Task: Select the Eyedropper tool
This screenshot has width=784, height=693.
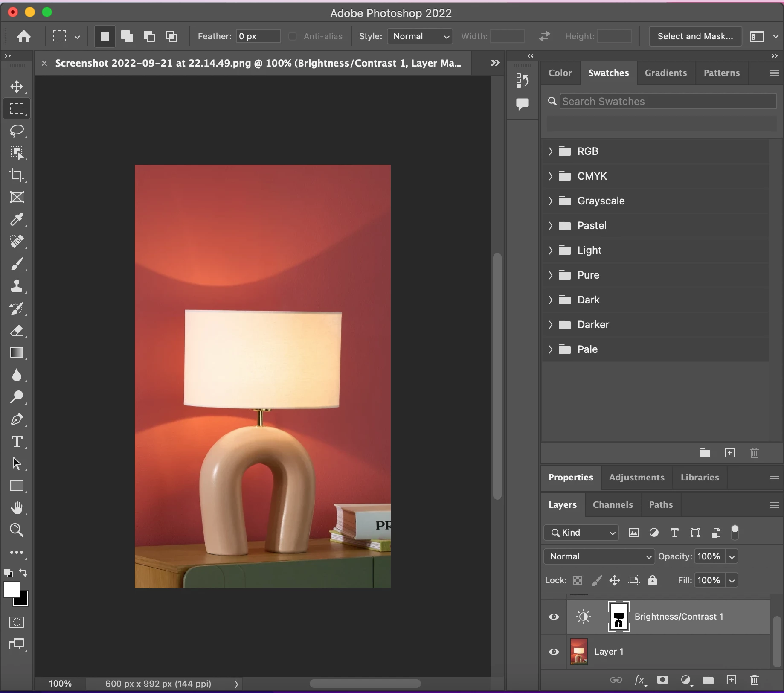Action: pos(17,220)
